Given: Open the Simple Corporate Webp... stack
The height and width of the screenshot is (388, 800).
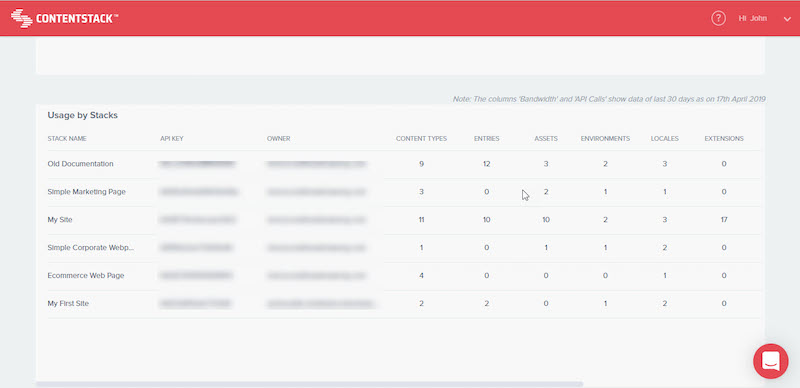Looking at the screenshot, I should pos(91,248).
